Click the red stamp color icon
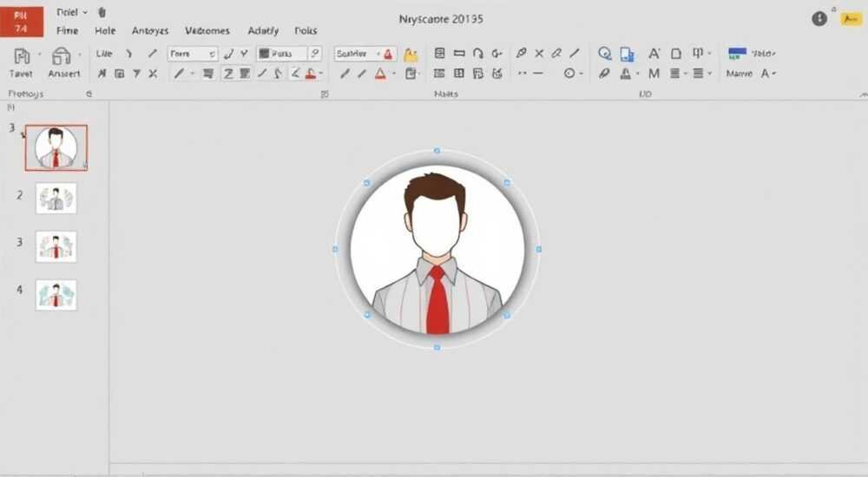Image resolution: width=868 pixels, height=477 pixels. click(311, 74)
